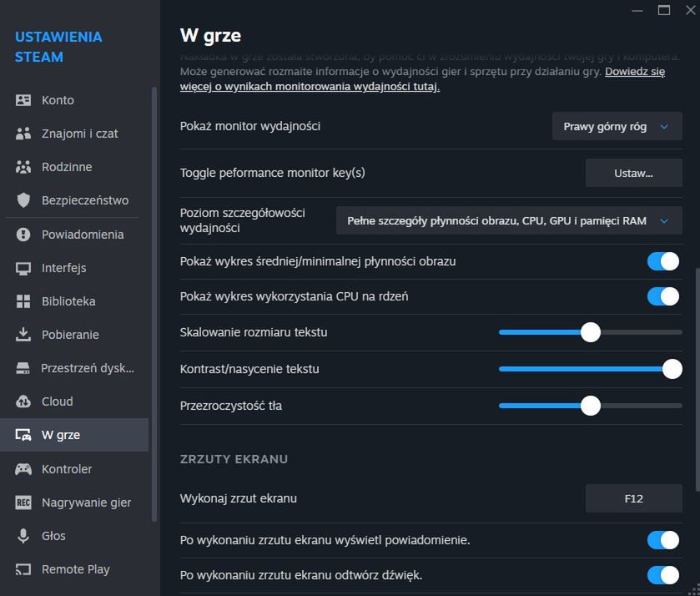Image resolution: width=700 pixels, height=596 pixels.
Task: Open Pobieranie using the download icon
Action: pyautogui.click(x=25, y=335)
